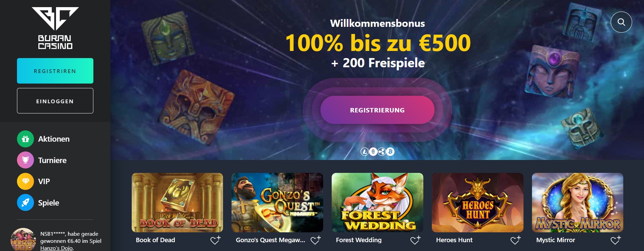644x251 pixels.
Task: Click the EINLOGGEN button
Action: 55,101
